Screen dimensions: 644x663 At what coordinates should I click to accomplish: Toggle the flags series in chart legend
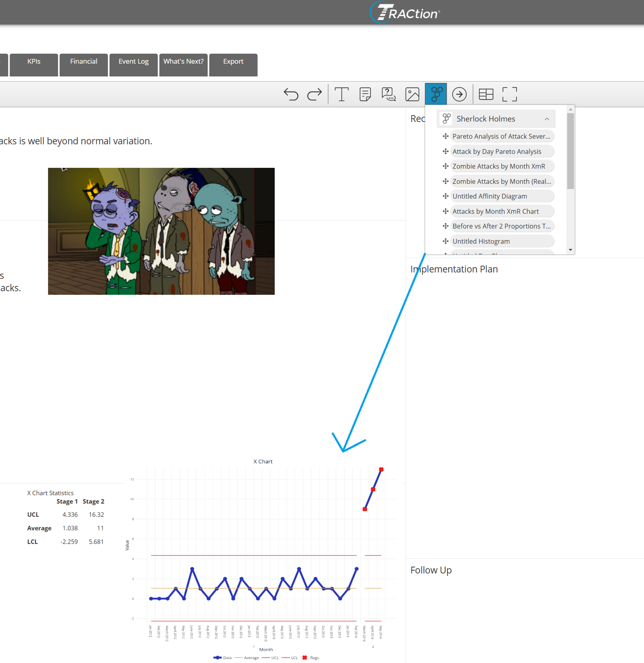coord(310,658)
